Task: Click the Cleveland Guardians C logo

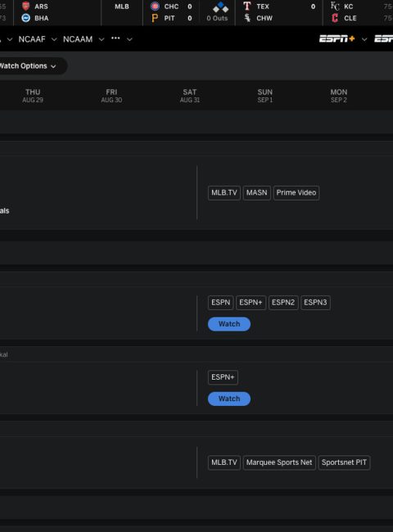Action: pyautogui.click(x=335, y=18)
